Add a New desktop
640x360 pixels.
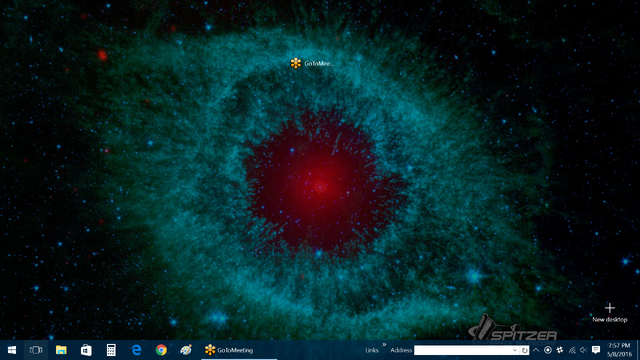click(x=610, y=313)
